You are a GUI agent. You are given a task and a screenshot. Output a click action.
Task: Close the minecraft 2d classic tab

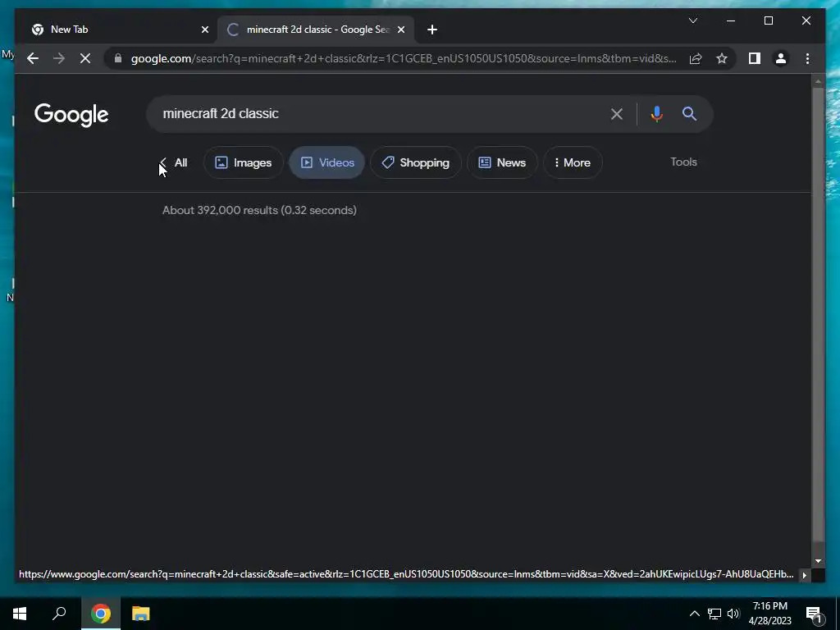pos(400,30)
